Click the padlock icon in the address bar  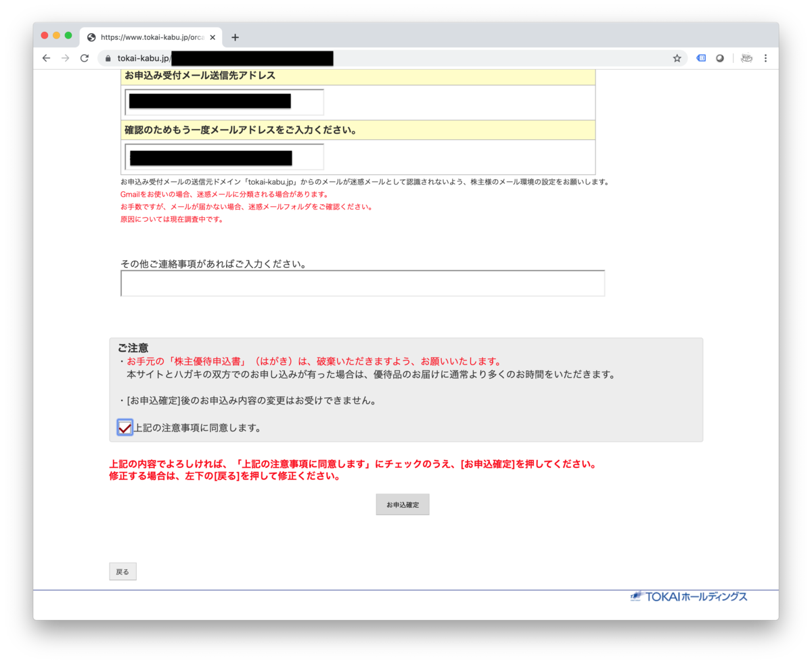(108, 58)
